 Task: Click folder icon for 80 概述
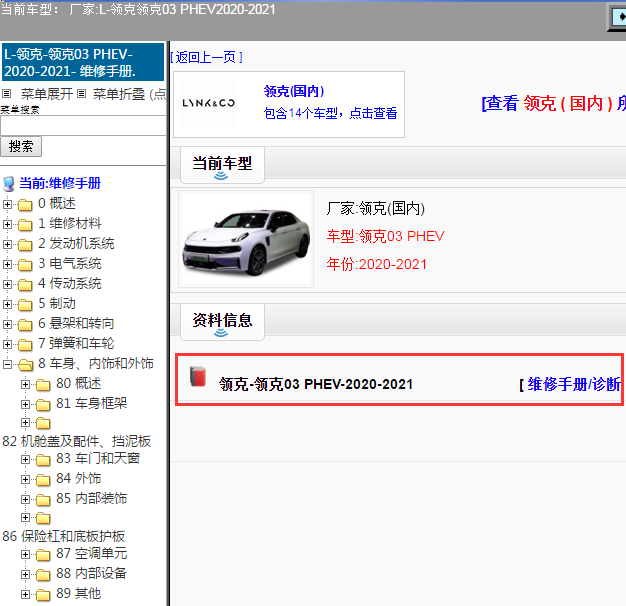pos(43,385)
